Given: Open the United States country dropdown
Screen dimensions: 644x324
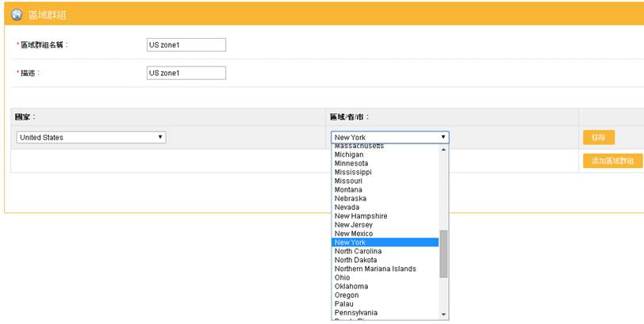Looking at the screenshot, I should point(91,137).
